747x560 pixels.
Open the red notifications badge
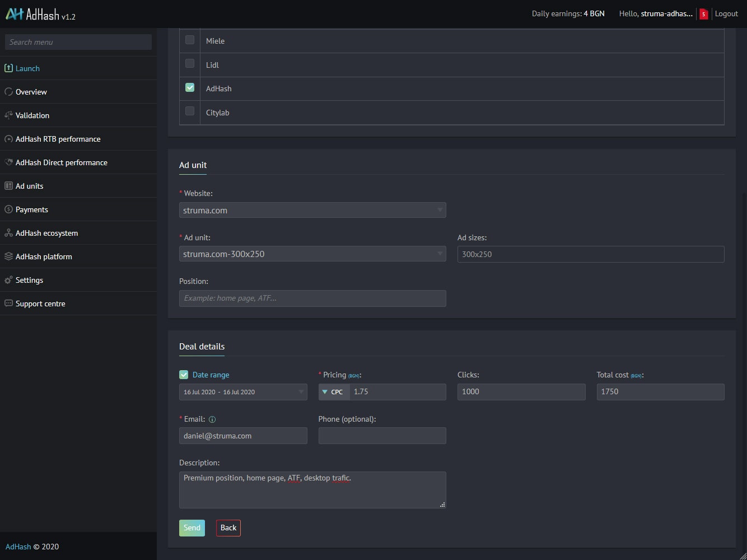coord(703,14)
